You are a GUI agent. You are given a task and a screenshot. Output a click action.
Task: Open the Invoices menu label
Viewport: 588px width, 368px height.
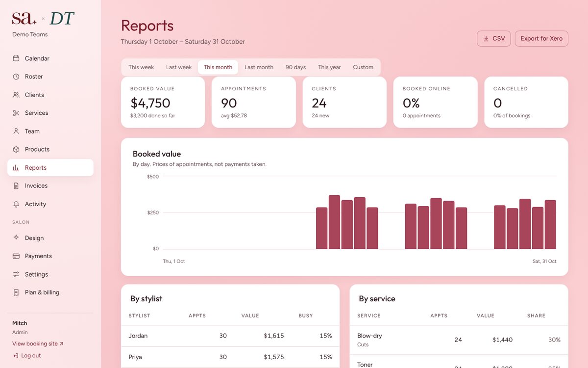pyautogui.click(x=36, y=186)
